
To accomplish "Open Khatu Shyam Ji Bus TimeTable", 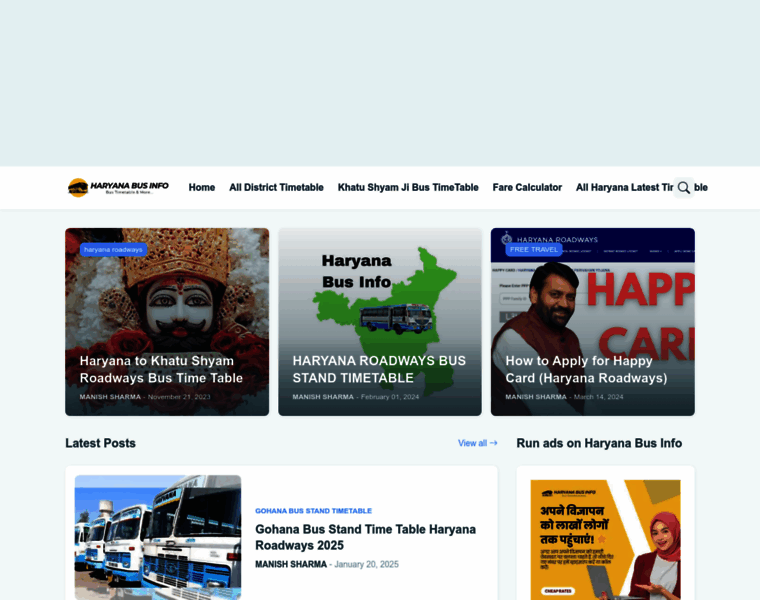I will (x=408, y=188).
